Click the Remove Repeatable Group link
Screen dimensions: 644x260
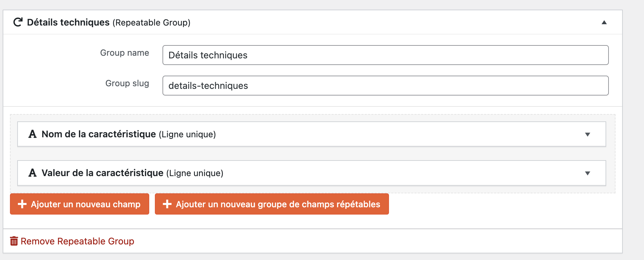72,241
